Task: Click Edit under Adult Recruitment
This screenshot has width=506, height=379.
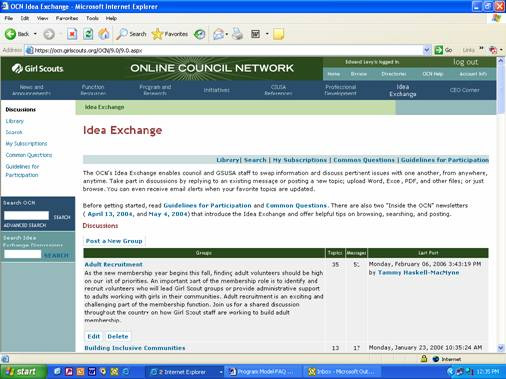Action: (x=93, y=336)
